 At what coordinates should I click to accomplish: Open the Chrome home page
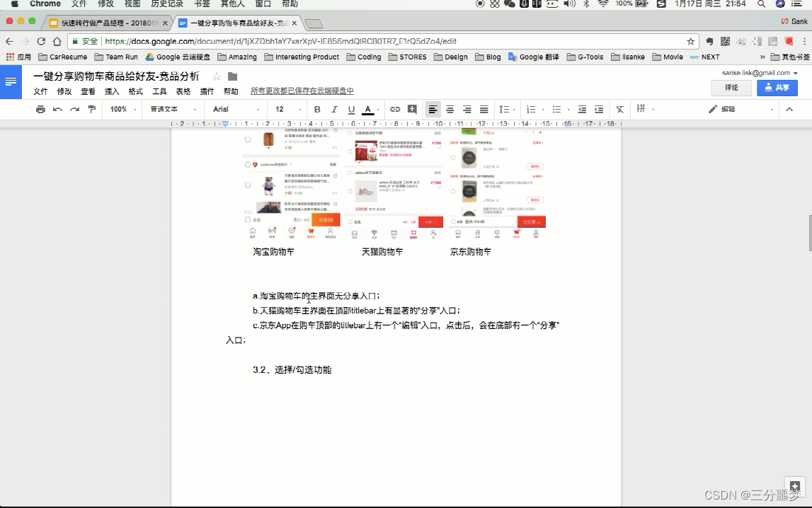point(57,41)
